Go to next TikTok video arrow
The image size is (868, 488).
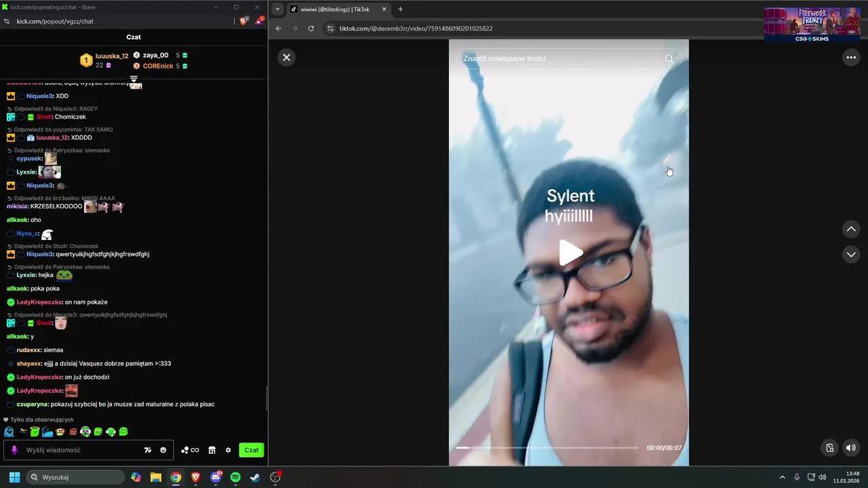coord(851,254)
